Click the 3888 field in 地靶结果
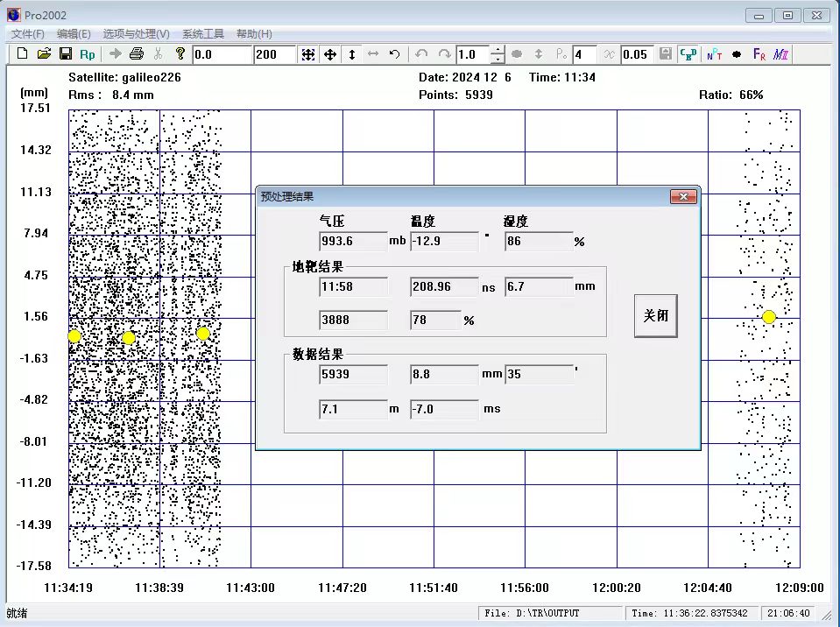This screenshot has width=840, height=627. (x=353, y=321)
